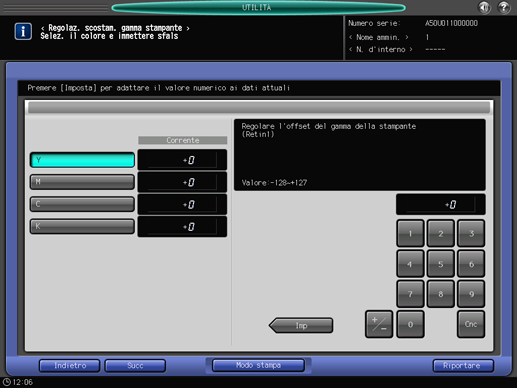Click "Regolare l'offset del gamma" description
517x388 pixels.
click(329, 130)
